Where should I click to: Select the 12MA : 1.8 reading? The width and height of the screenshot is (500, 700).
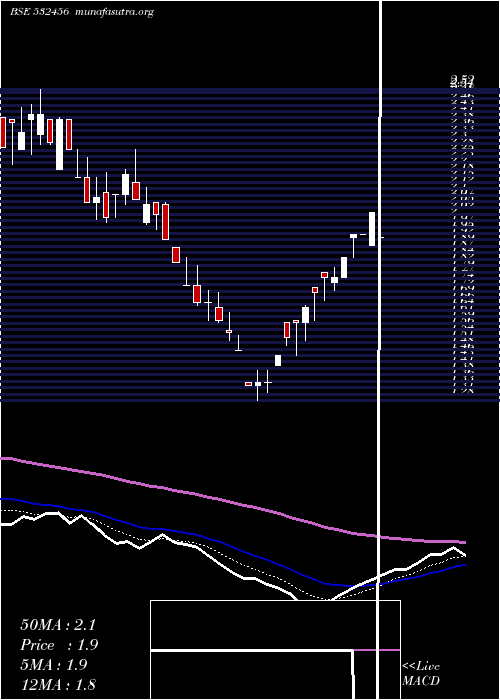58,685
